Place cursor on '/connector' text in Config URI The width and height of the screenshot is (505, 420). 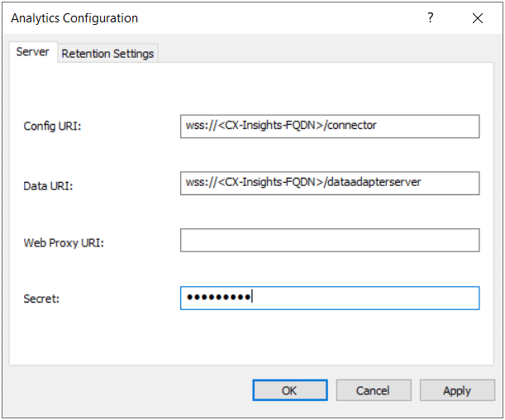pos(350,126)
